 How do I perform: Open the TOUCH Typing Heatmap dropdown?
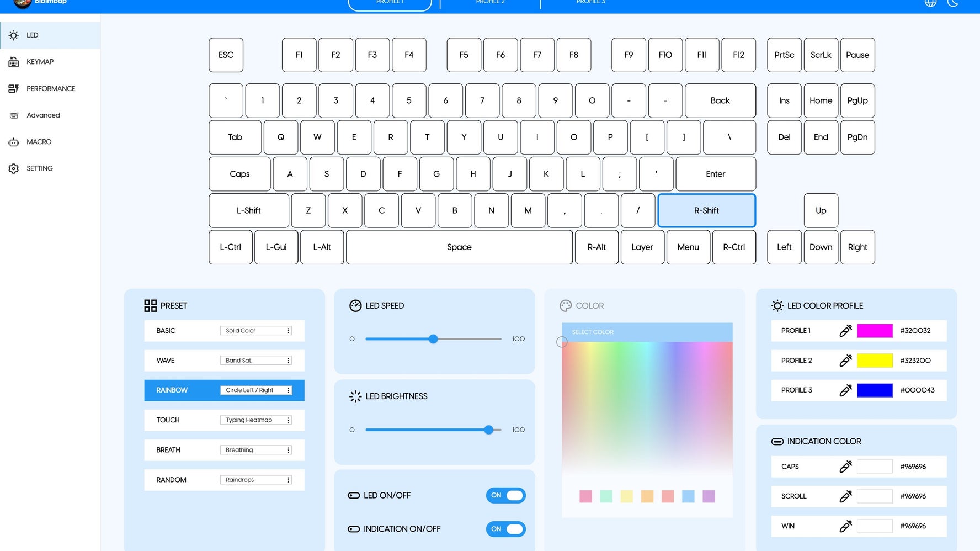pyautogui.click(x=256, y=420)
